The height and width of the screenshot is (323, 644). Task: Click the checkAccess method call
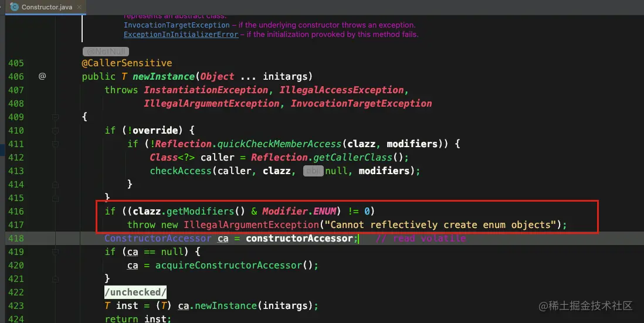point(181,171)
